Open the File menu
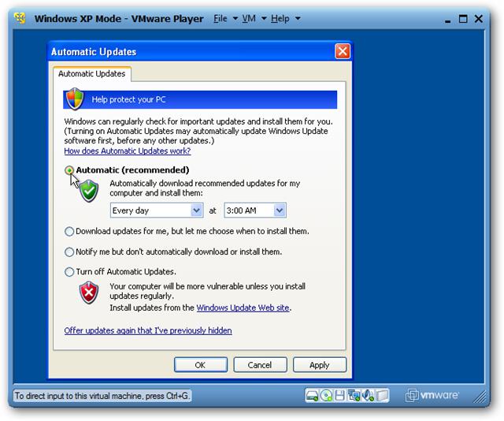Viewport: 504px width, 421px height. (225, 18)
